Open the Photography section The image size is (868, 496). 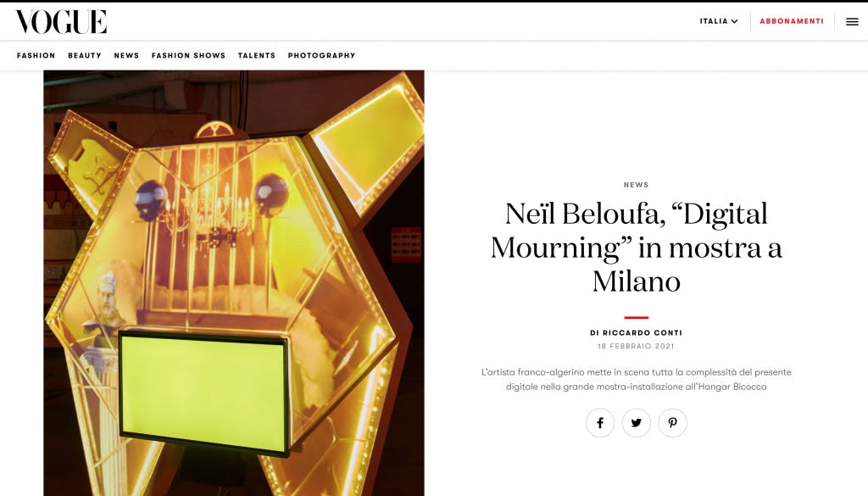pos(321,55)
